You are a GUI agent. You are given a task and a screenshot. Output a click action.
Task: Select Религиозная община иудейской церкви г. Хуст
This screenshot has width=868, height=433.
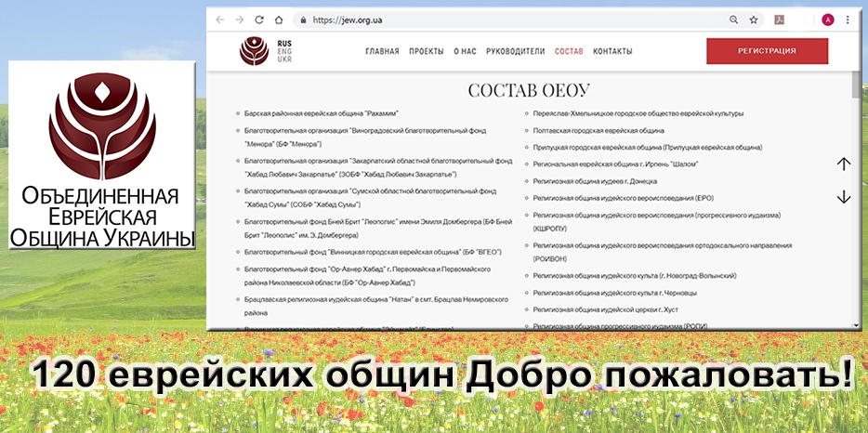coord(606,309)
